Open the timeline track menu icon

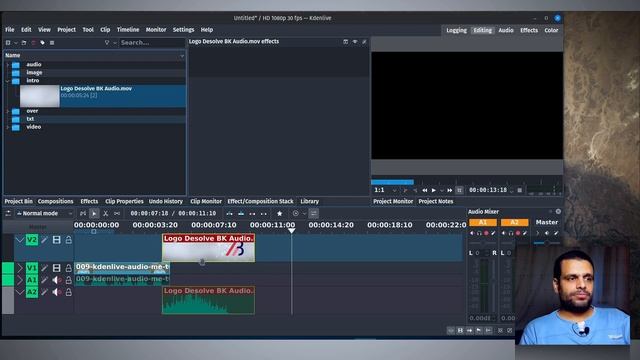pos(8,213)
